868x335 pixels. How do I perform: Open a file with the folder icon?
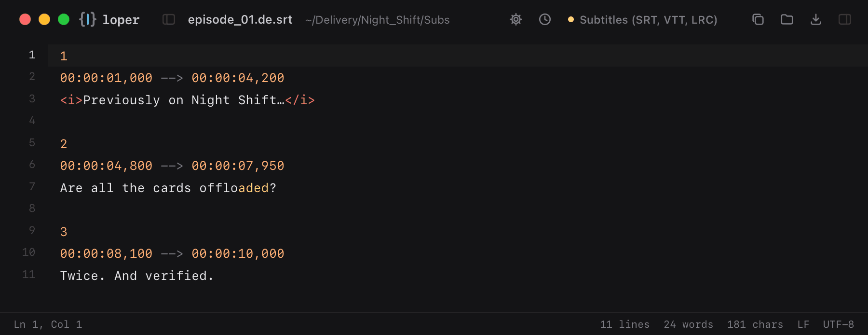pos(787,19)
